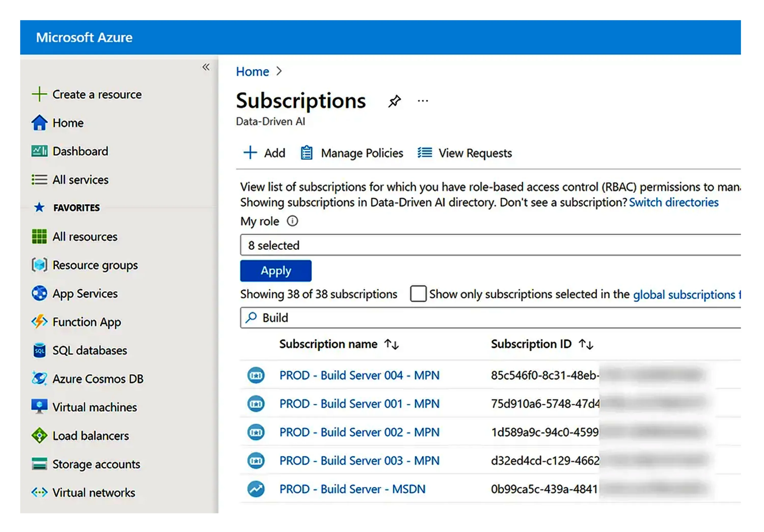
Task: Open PROD - Build Server 004 - MPN
Action: click(x=359, y=375)
